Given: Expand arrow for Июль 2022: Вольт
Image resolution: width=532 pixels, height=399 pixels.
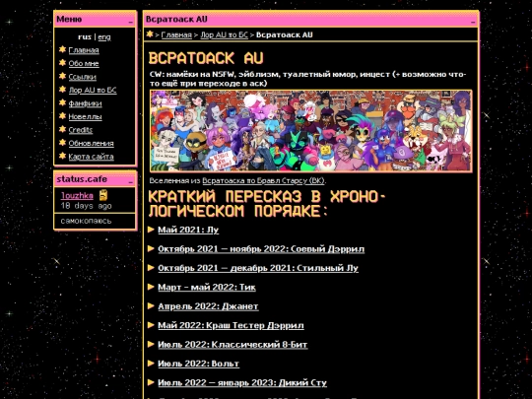Looking at the screenshot, I should pos(152,364).
